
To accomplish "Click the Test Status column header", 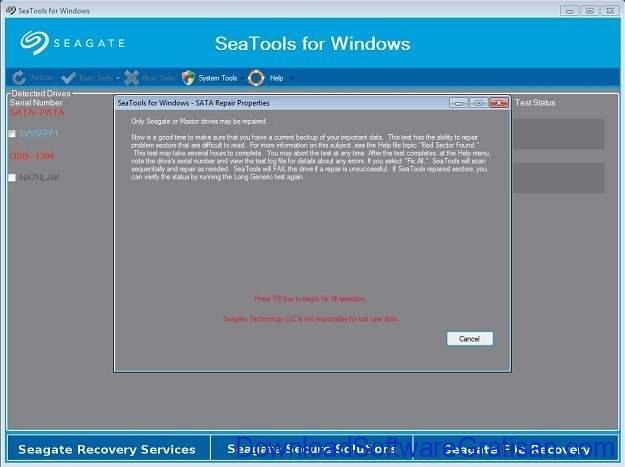I will 535,103.
